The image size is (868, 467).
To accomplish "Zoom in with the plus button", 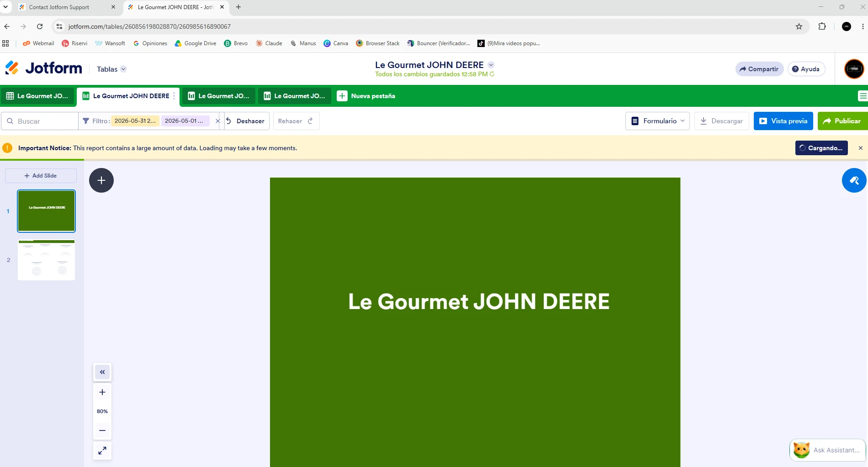I will coord(102,392).
